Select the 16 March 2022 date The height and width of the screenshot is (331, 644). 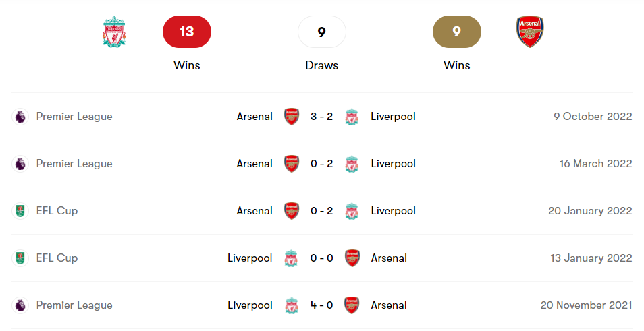click(x=593, y=164)
